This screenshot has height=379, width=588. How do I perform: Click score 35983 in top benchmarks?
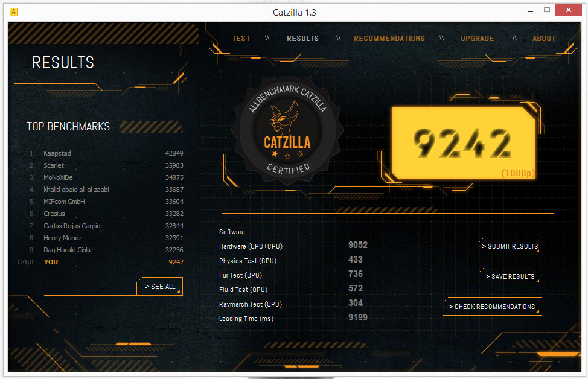[x=174, y=165]
